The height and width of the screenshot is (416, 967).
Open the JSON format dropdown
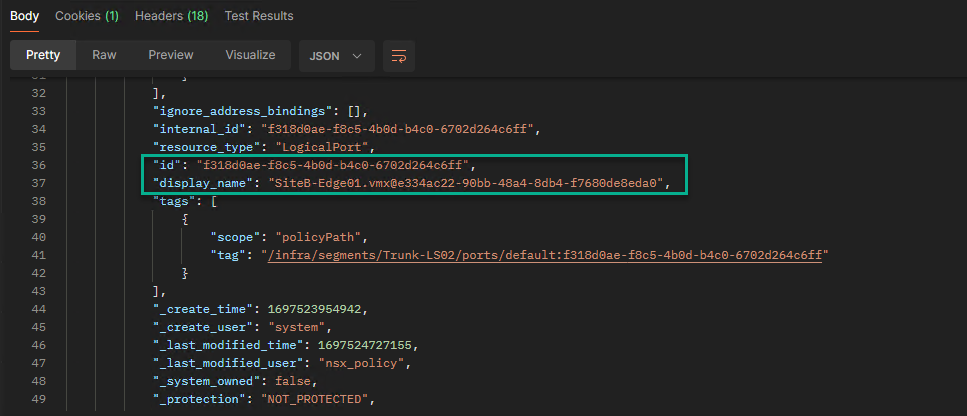336,56
